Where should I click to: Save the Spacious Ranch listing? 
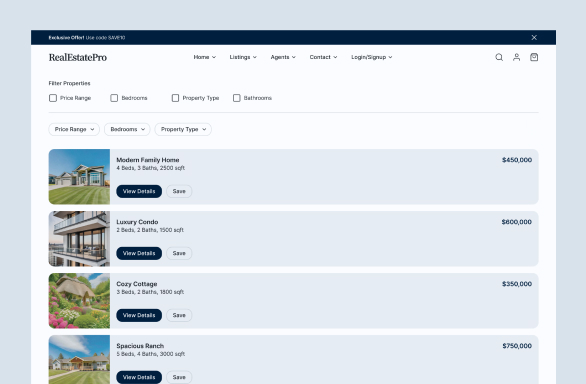[179, 377]
